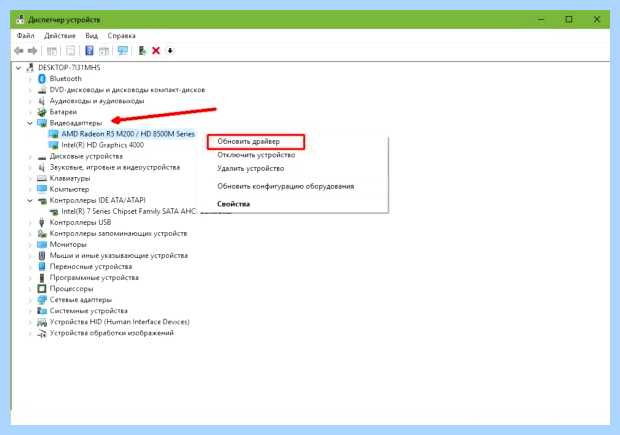Click the icon beside Переносные устройства
Screen dimensions: 620x435
(42, 267)
